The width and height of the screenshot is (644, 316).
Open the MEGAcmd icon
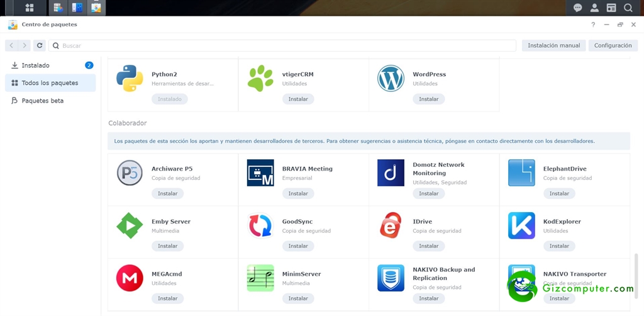(x=130, y=278)
